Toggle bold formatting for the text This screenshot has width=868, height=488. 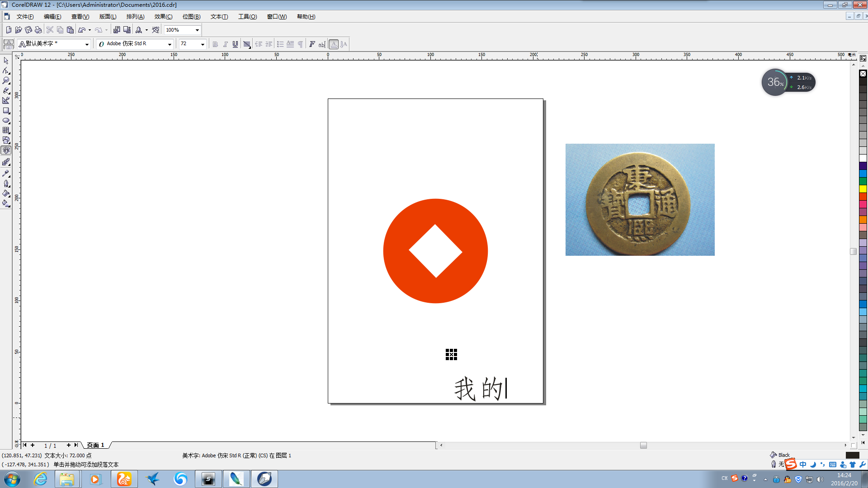click(216, 44)
